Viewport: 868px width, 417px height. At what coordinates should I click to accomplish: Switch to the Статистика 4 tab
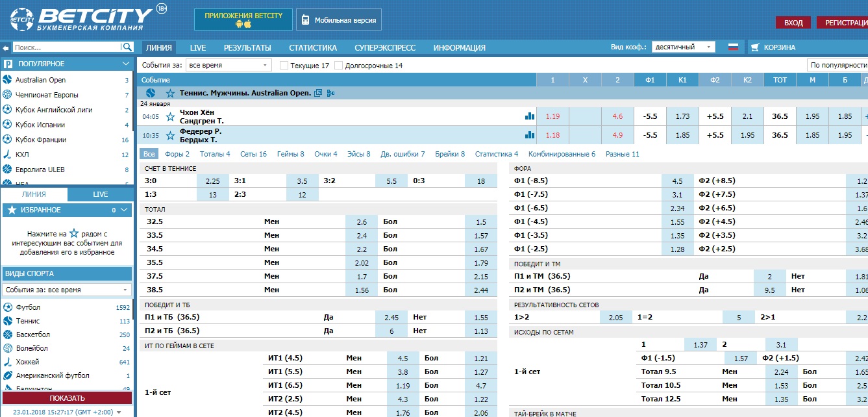(x=497, y=154)
